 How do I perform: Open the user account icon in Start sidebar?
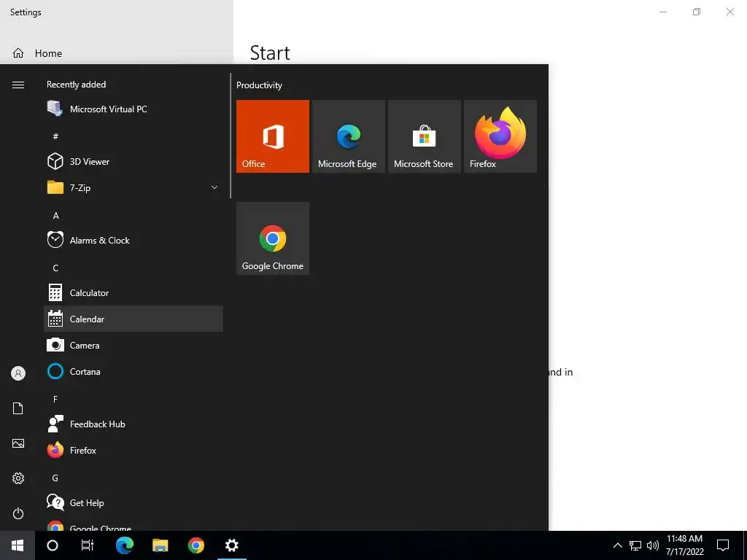[18, 373]
